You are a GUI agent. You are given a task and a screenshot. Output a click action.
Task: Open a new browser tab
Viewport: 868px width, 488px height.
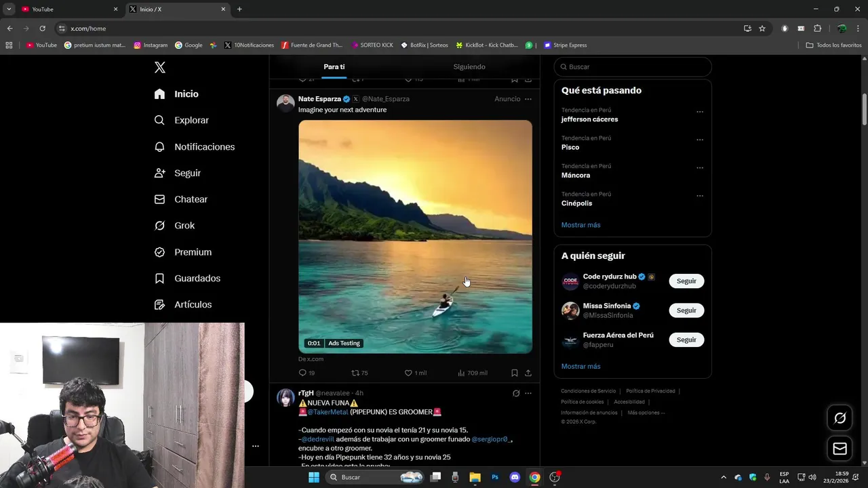(239, 9)
